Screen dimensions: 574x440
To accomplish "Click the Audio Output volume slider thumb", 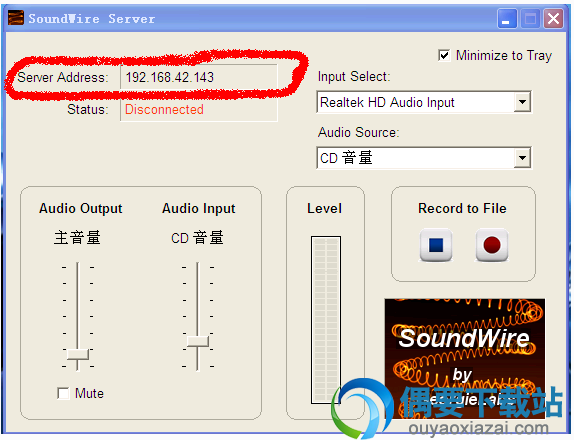I will 78,354.
